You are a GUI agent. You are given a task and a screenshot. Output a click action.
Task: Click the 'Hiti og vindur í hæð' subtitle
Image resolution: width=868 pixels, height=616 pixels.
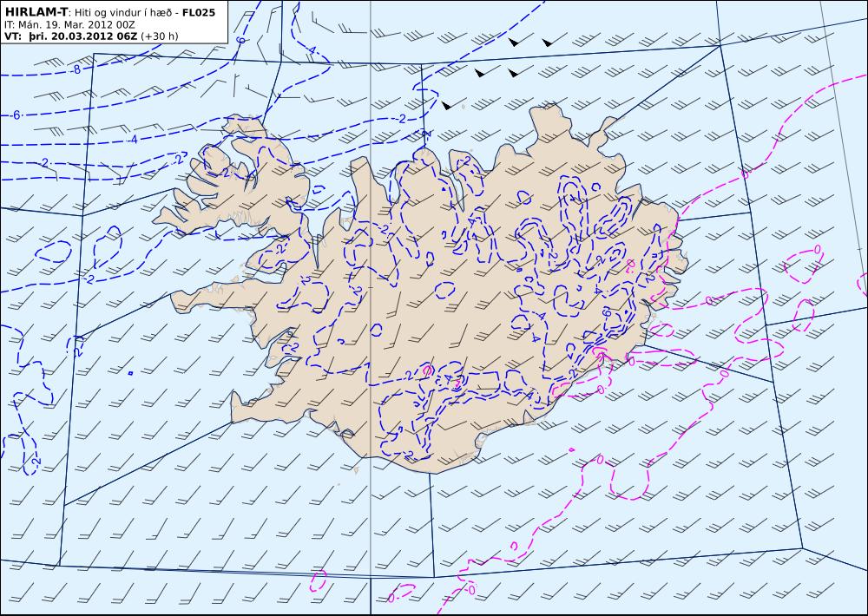pos(123,13)
